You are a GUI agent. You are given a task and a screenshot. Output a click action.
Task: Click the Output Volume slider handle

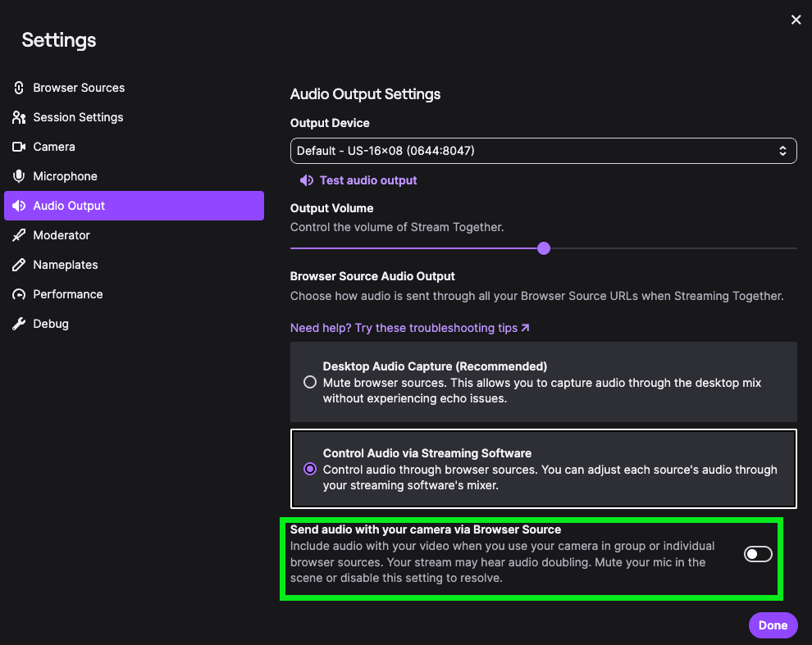(x=543, y=248)
